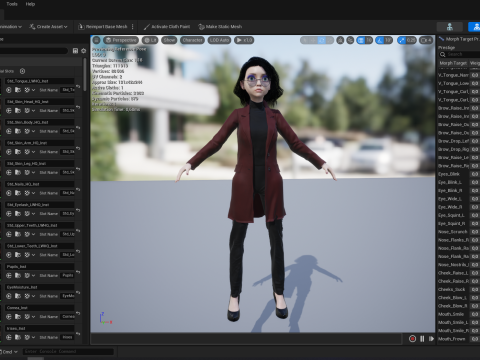Open the preview scene camera speed control
Viewport: 480px width, 360px height.
pyautogui.click(x=426, y=40)
